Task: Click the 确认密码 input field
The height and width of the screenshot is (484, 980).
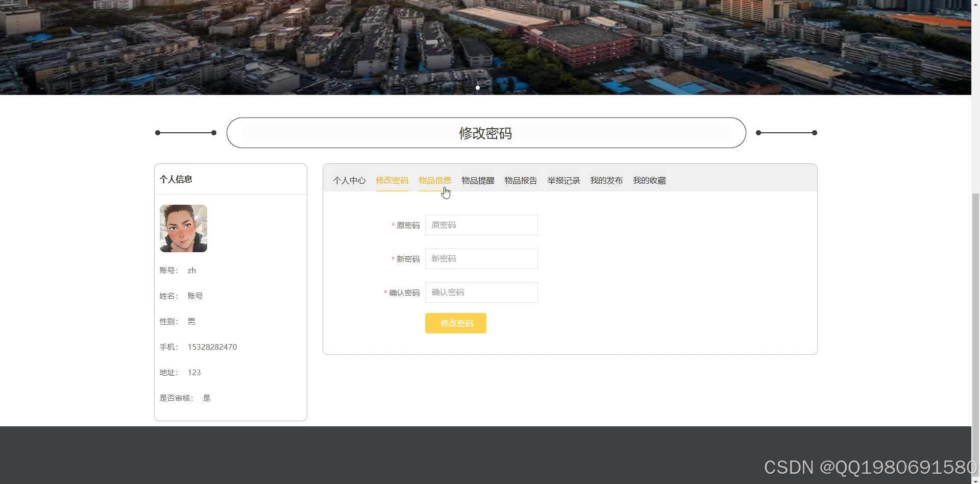Action: pyautogui.click(x=481, y=292)
